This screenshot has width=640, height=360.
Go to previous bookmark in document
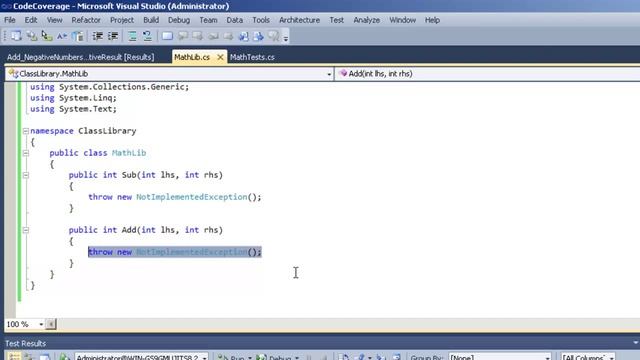point(244,36)
